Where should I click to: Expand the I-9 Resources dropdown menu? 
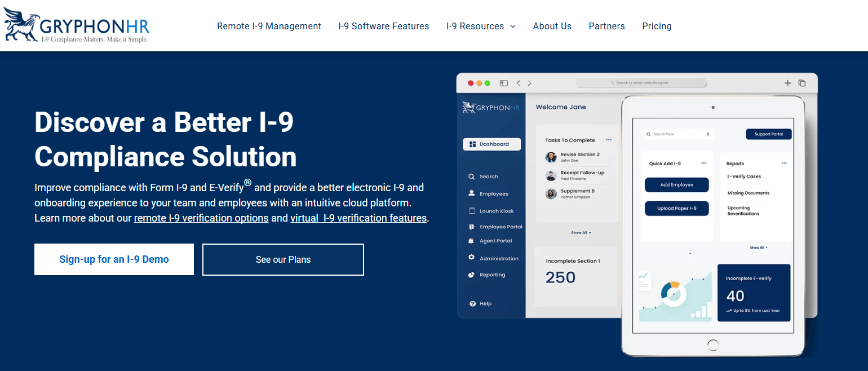pyautogui.click(x=480, y=26)
